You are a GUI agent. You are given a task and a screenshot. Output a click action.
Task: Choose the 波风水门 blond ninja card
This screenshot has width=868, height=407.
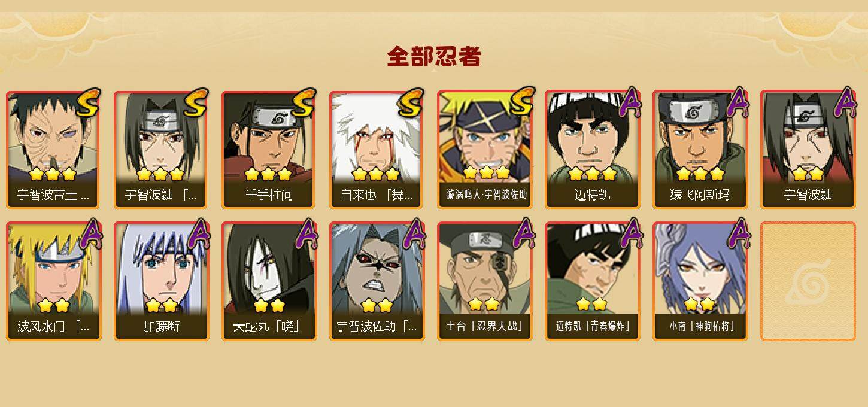click(x=54, y=281)
